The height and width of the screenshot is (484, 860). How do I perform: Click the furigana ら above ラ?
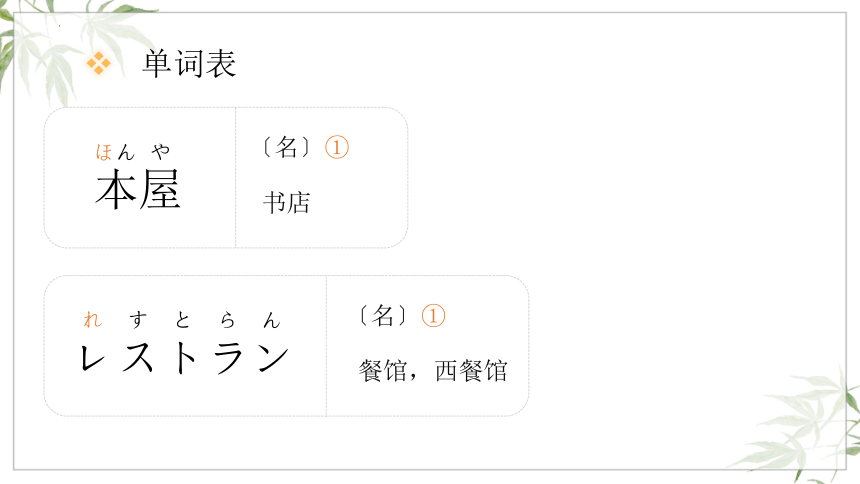(228, 319)
